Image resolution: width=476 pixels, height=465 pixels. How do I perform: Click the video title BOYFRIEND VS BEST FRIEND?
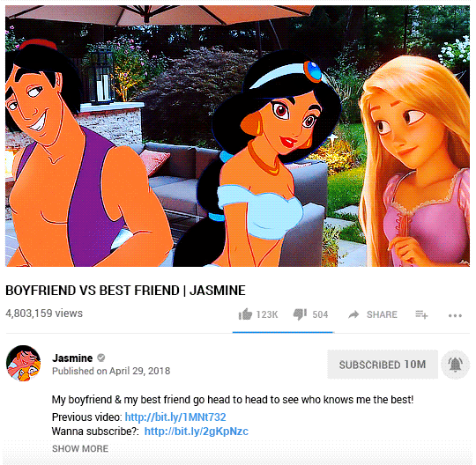pos(125,291)
